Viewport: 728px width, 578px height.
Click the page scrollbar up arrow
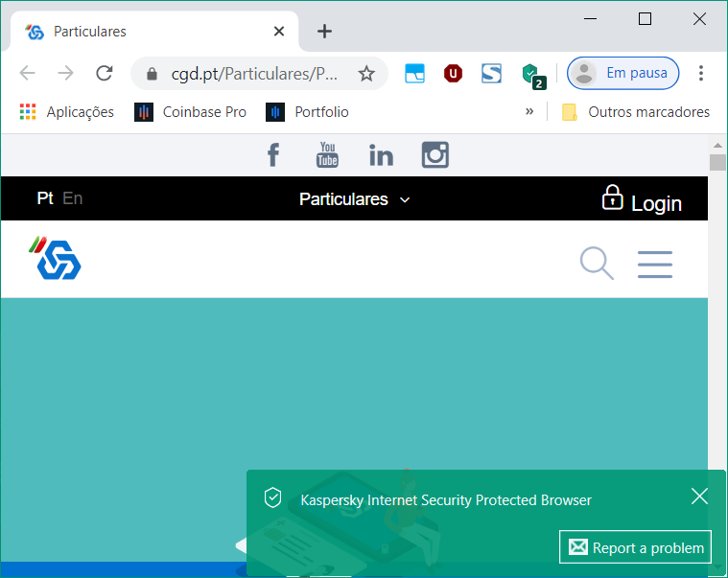[717, 145]
